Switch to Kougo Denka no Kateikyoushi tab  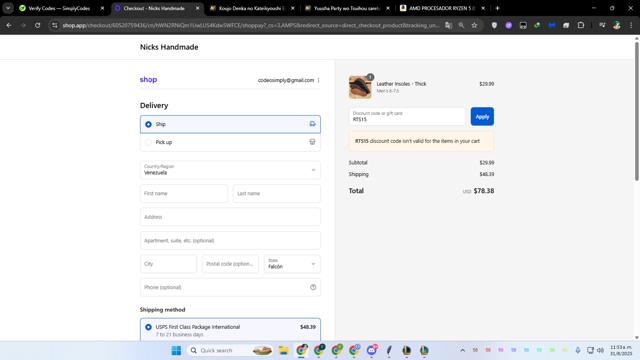[251, 8]
